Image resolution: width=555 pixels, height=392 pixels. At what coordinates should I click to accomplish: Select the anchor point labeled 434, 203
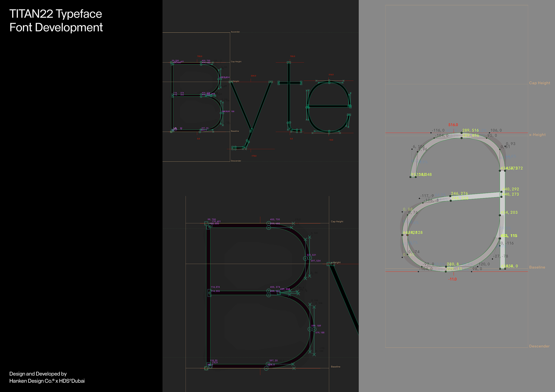tap(500, 215)
